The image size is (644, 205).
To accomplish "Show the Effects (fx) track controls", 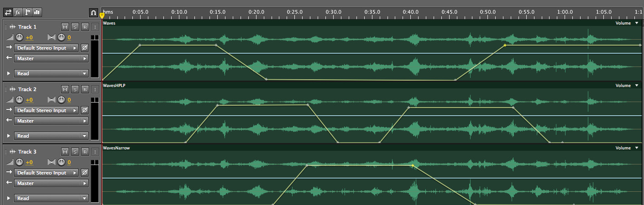I will pyautogui.click(x=18, y=12).
